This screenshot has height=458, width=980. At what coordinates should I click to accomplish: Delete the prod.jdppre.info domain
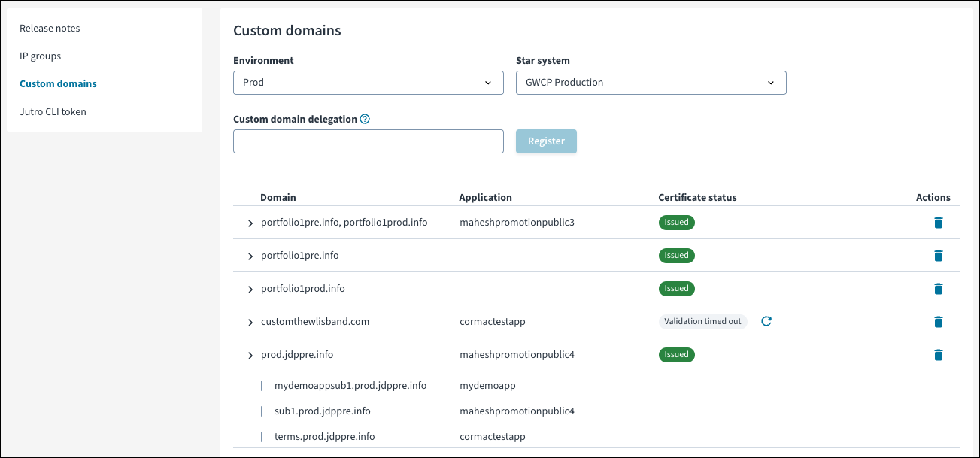[938, 355]
